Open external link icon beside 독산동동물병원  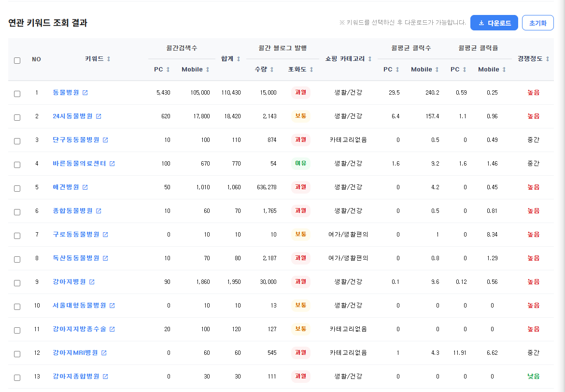pyautogui.click(x=105, y=258)
